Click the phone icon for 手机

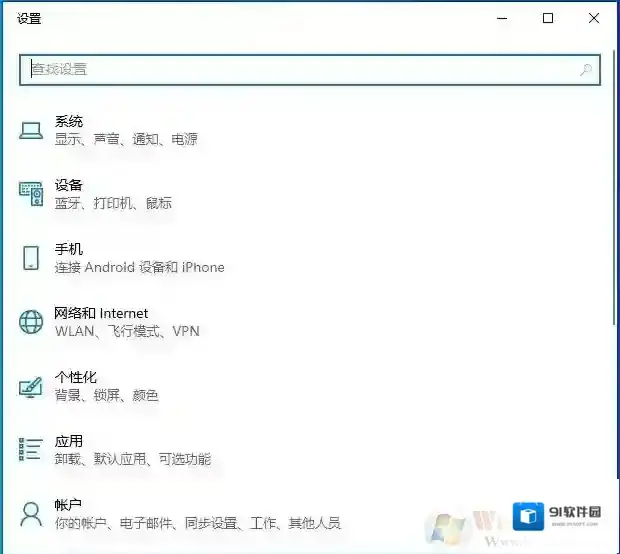pos(31,258)
